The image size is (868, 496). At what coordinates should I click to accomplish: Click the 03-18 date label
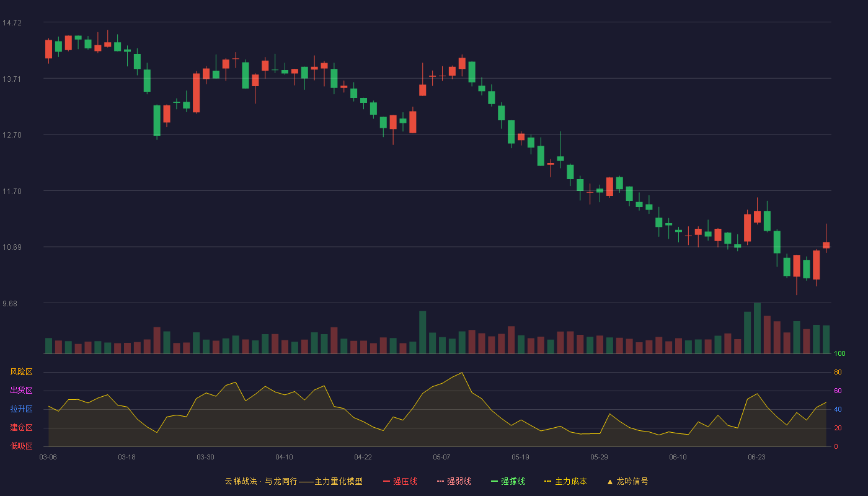(x=126, y=457)
